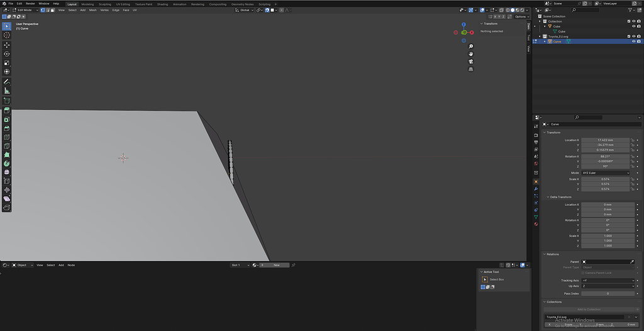The image size is (644, 331).
Task: Open the viewport Options dropdown
Action: (521, 17)
